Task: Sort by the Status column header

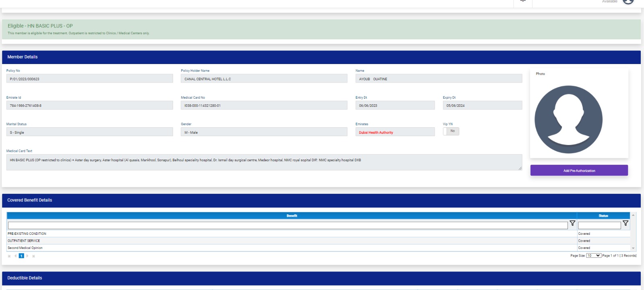Action: click(x=603, y=216)
